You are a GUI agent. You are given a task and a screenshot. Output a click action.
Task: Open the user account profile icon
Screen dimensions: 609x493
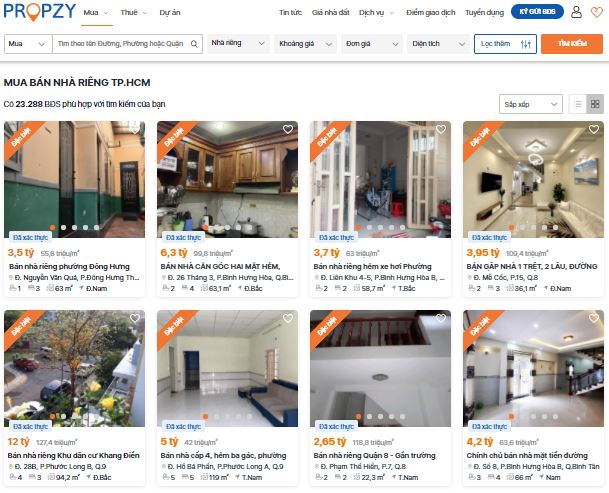tap(576, 12)
